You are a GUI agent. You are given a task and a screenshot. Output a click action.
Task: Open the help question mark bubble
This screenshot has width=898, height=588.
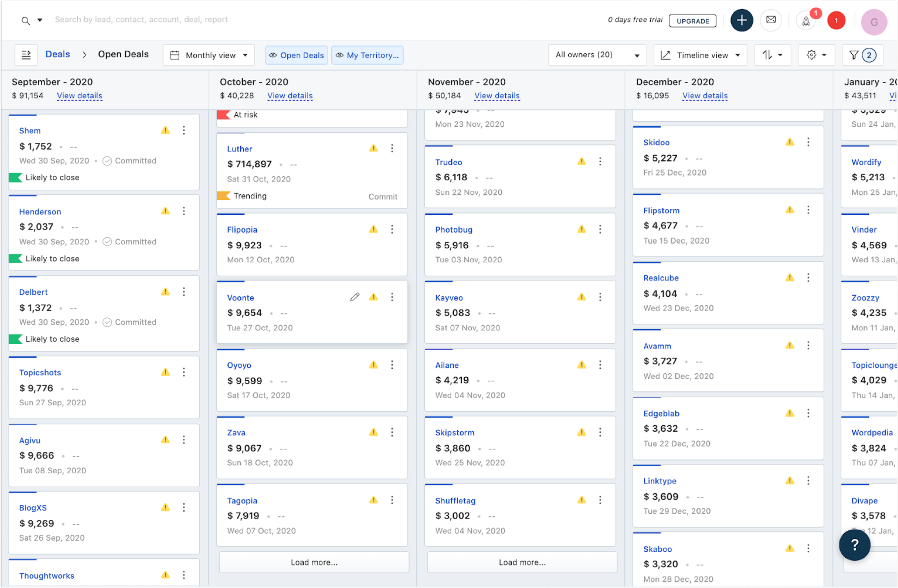pos(854,545)
